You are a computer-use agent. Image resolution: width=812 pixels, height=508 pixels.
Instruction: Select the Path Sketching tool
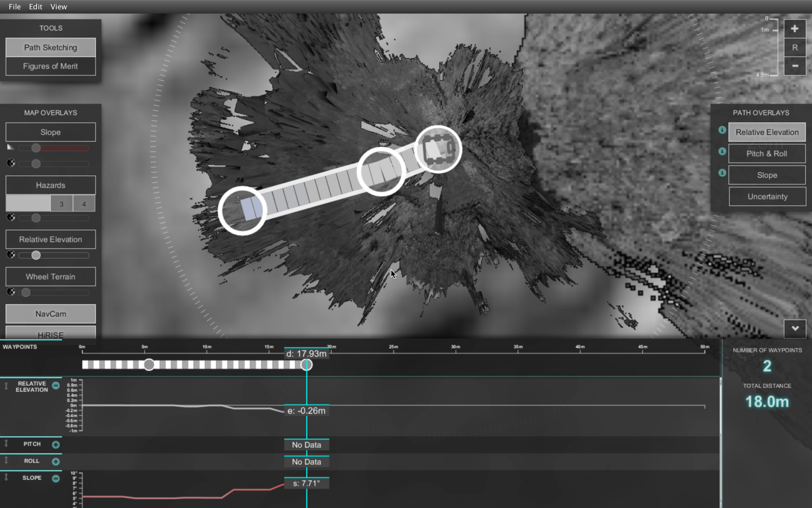click(x=50, y=48)
